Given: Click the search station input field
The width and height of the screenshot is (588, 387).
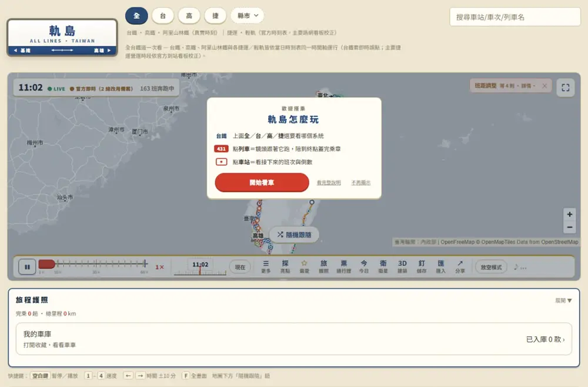Looking at the screenshot, I should tap(515, 17).
